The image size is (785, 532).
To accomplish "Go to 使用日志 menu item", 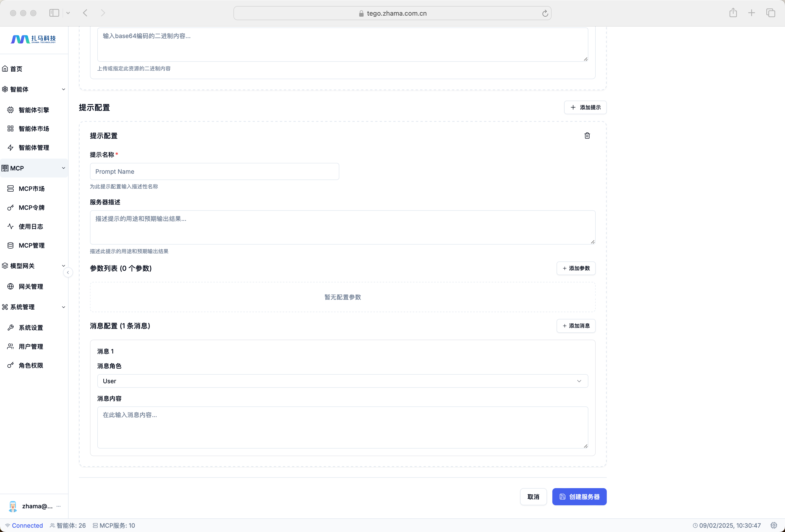I will point(31,226).
